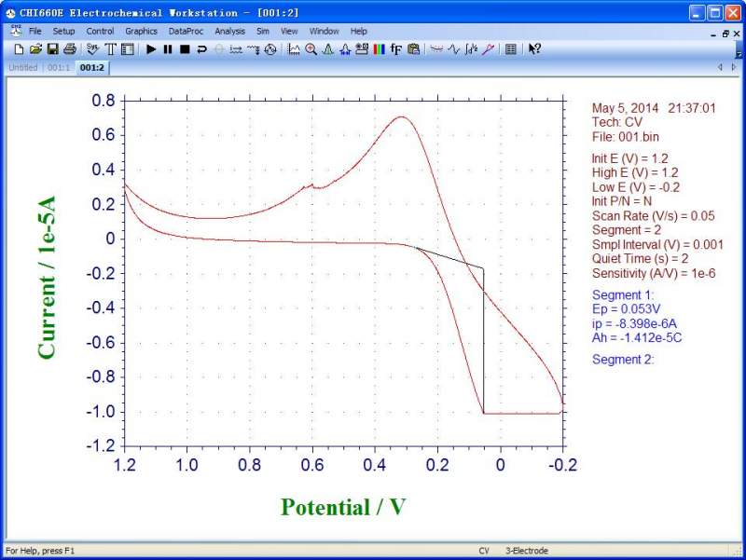Open the View menu
The image size is (746, 560).
(x=289, y=32)
